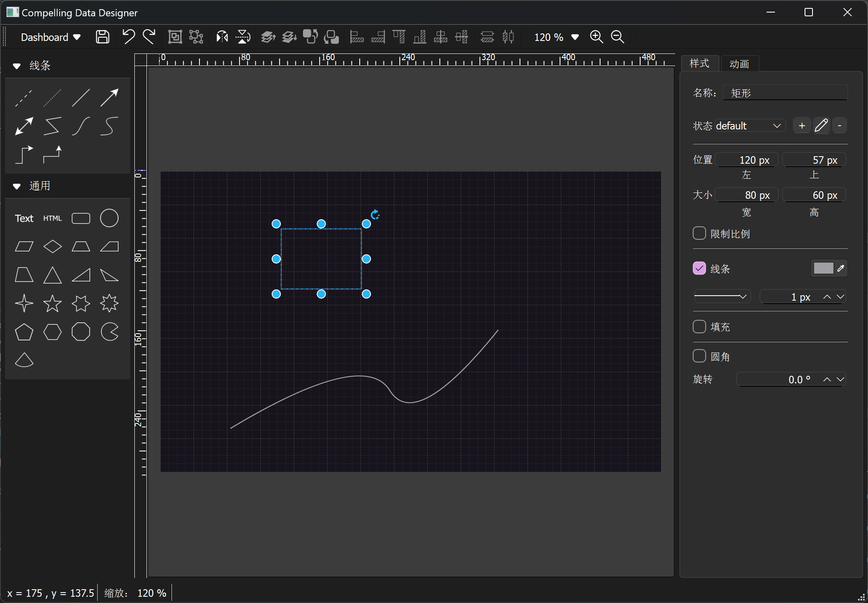
Task: Click the Undo arrow icon
Action: [128, 37]
